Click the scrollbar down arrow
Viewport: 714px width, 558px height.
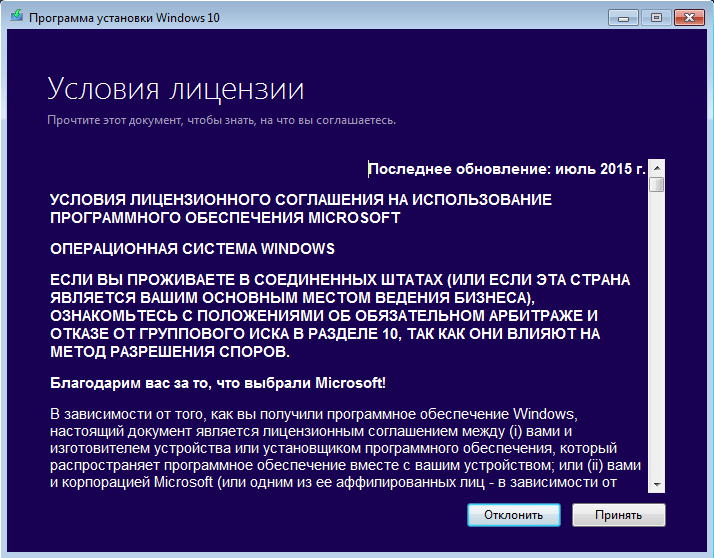point(657,485)
